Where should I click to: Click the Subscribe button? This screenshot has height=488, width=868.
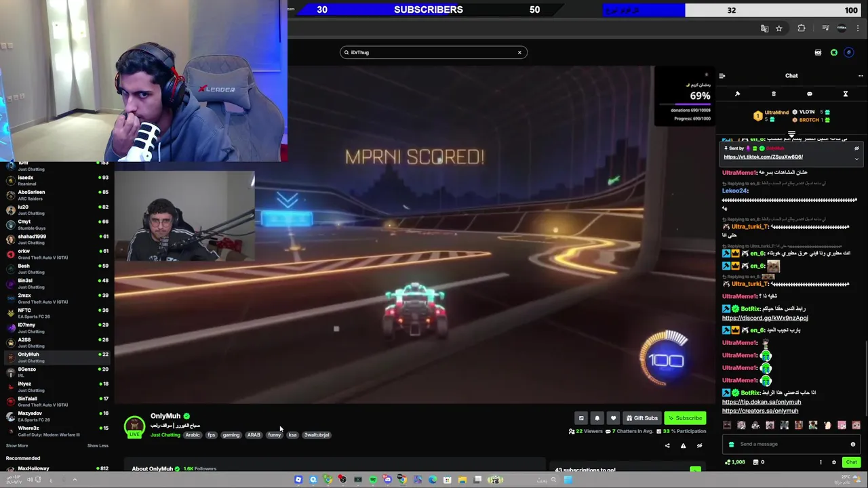pos(685,418)
